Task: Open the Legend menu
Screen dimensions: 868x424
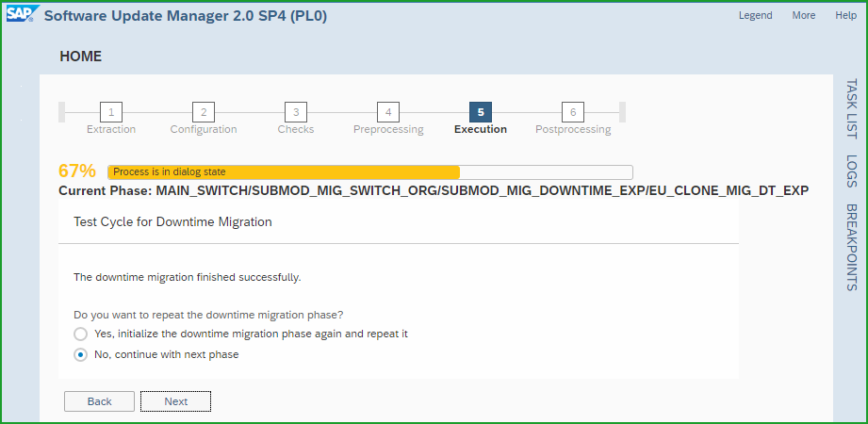Action: (755, 15)
